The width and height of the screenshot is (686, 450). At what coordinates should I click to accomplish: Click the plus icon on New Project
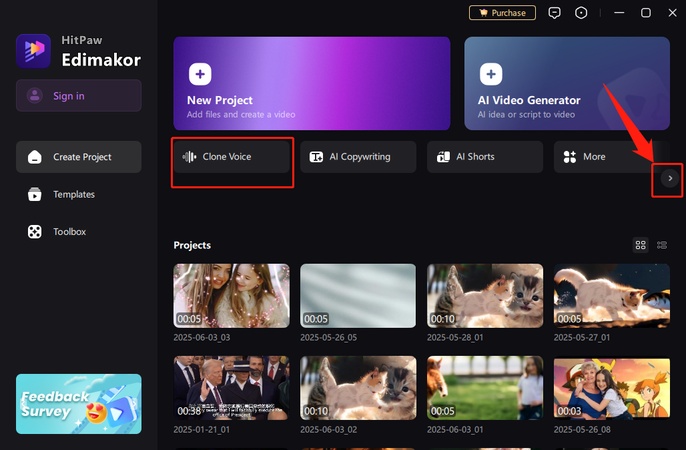tap(200, 75)
